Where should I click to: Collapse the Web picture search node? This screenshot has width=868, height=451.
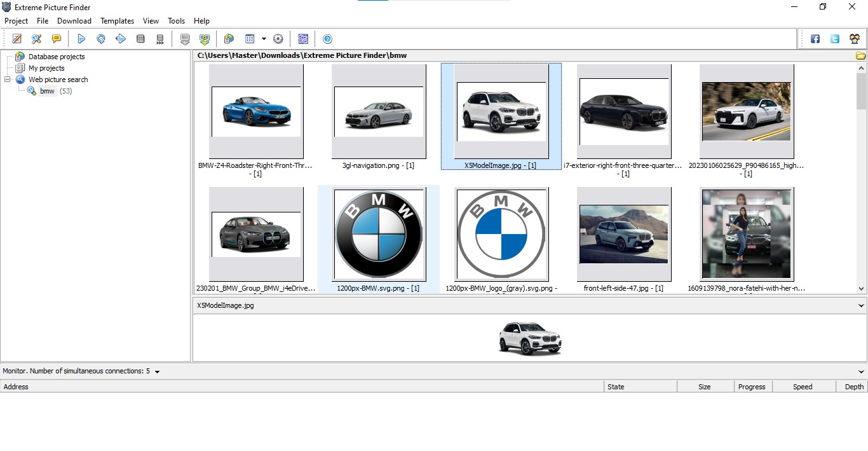[8, 80]
